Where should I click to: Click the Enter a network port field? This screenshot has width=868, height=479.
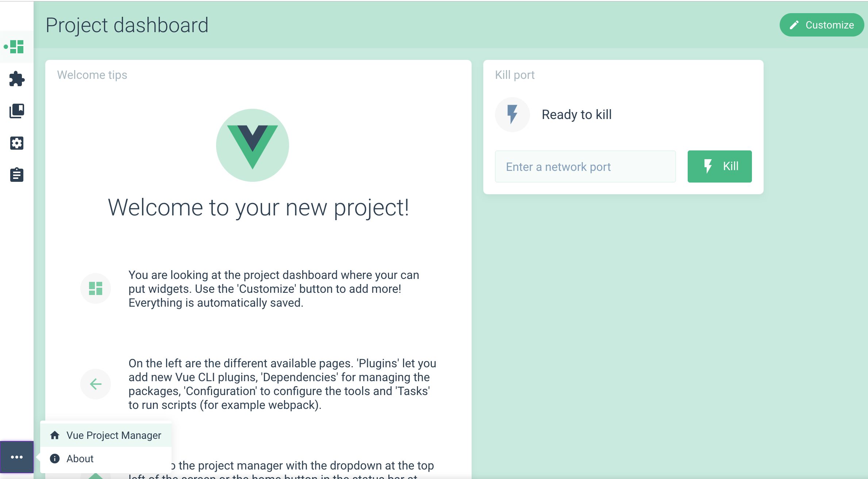585,166
